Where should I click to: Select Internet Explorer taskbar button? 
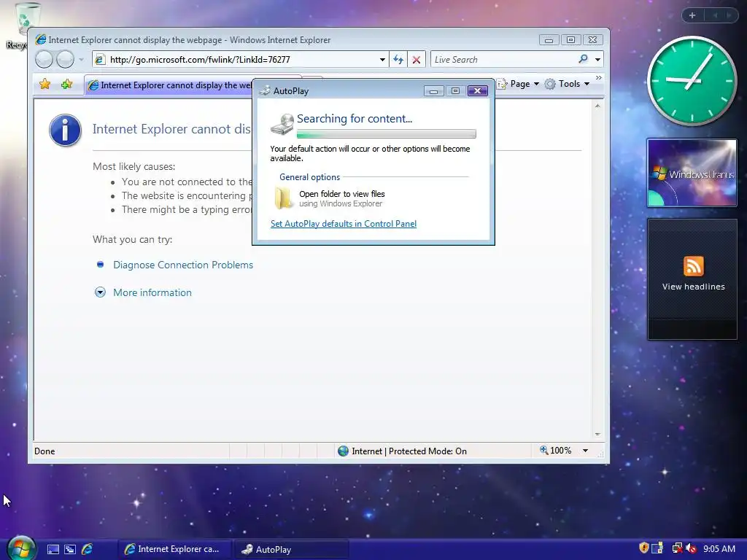point(174,549)
